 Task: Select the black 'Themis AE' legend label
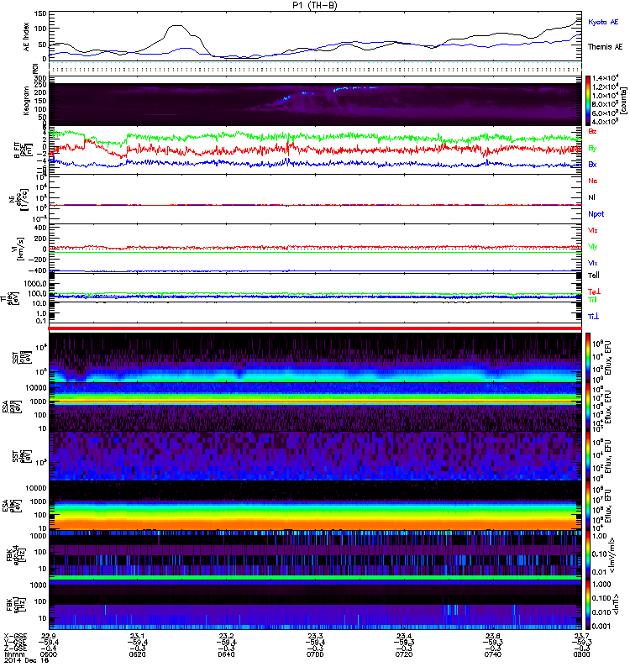tap(605, 47)
